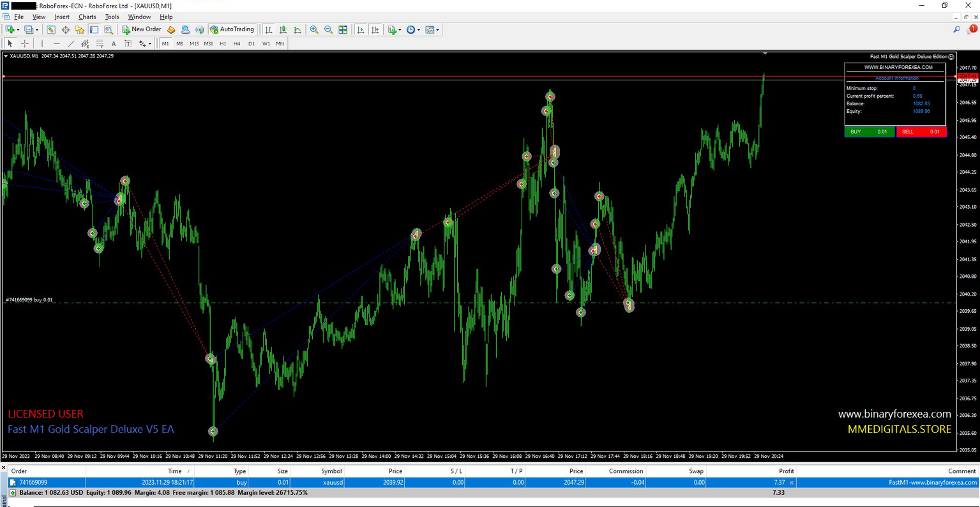Open the Insert menu
This screenshot has width=980, height=507.
click(62, 17)
